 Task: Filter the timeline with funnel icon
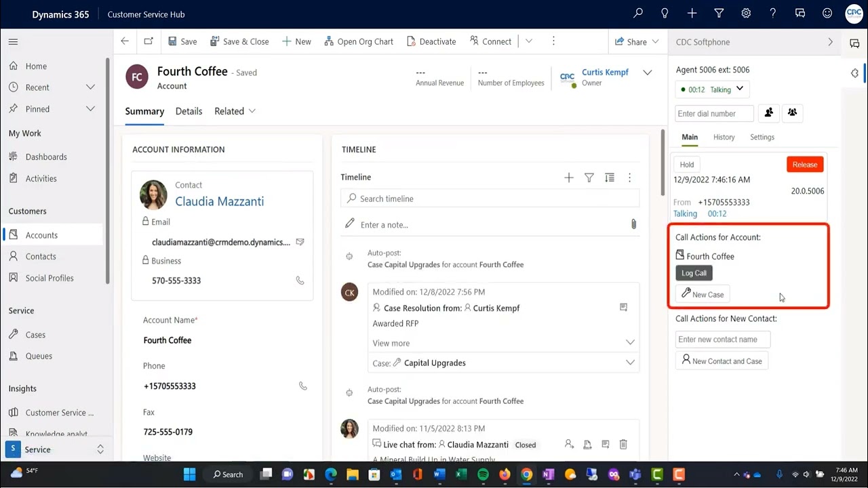[x=589, y=178]
